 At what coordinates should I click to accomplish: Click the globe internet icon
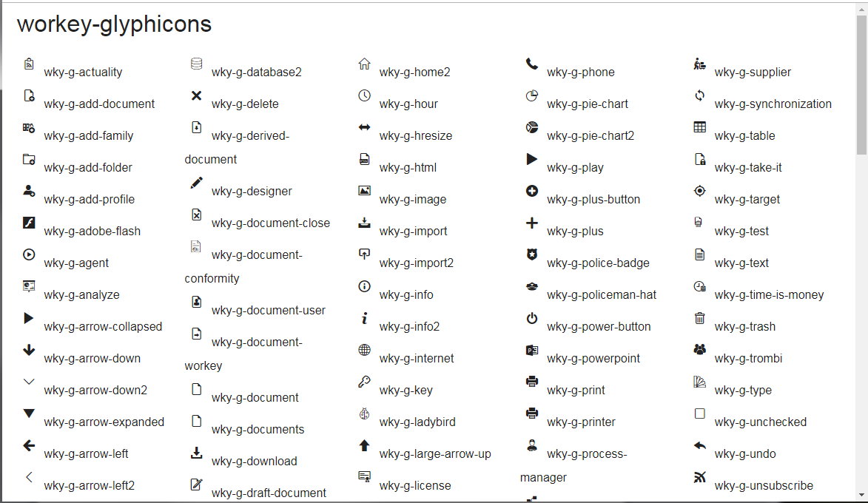pyautogui.click(x=364, y=350)
